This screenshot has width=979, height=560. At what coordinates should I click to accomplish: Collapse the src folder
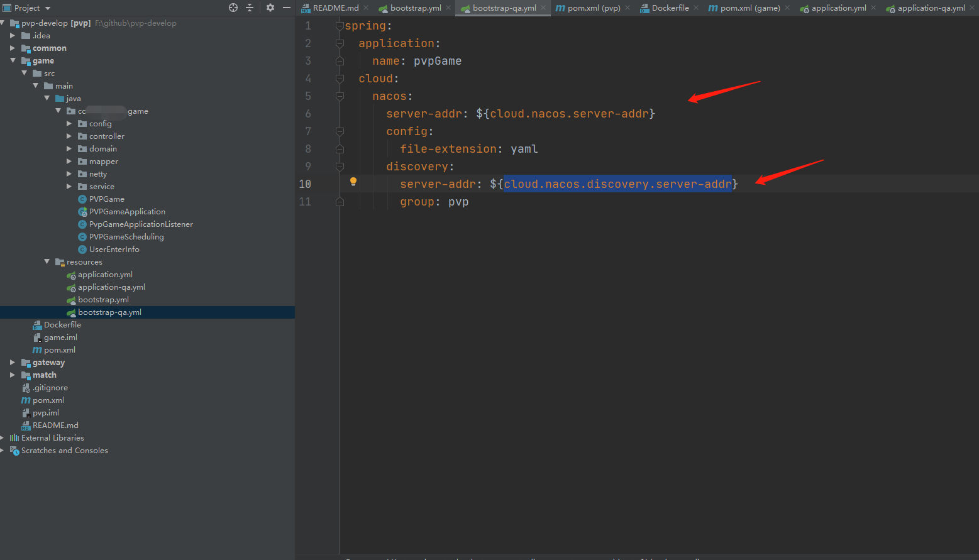pos(24,74)
